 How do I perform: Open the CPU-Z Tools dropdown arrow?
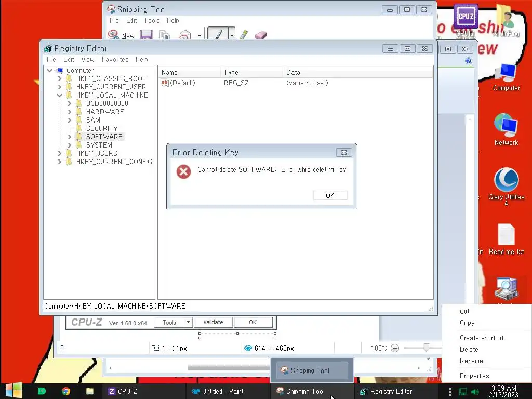[x=188, y=322]
